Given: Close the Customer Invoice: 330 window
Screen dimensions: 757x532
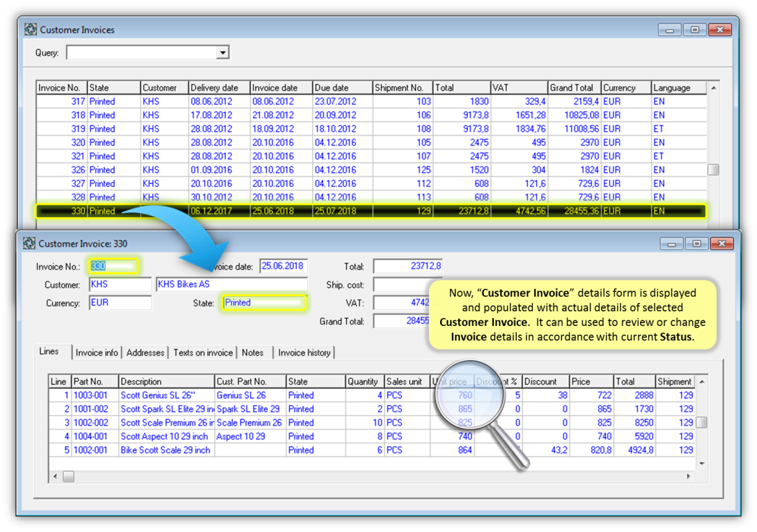Looking at the screenshot, I should 722,244.
